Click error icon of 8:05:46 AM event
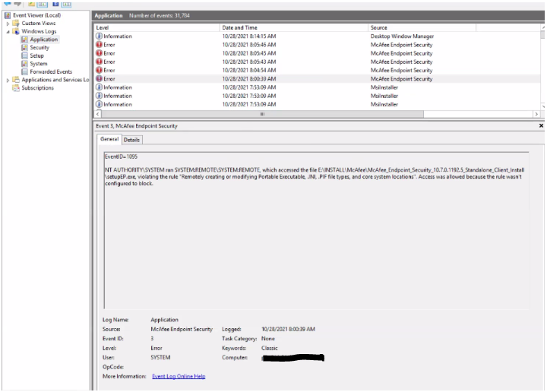 click(99, 45)
